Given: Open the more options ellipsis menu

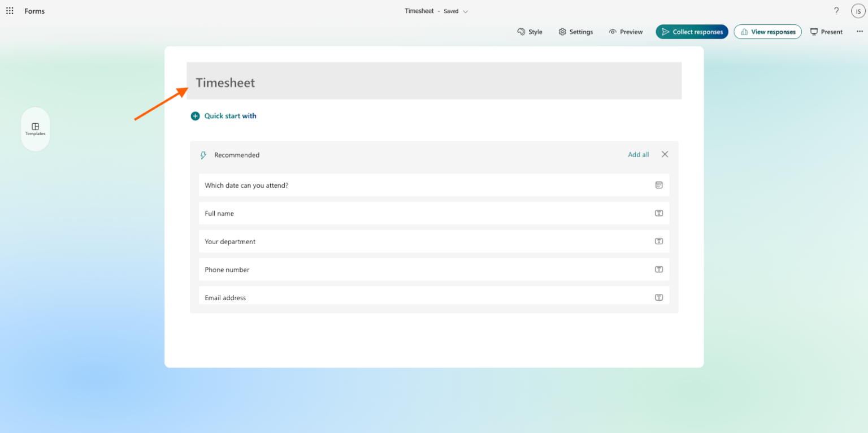Looking at the screenshot, I should [860, 32].
